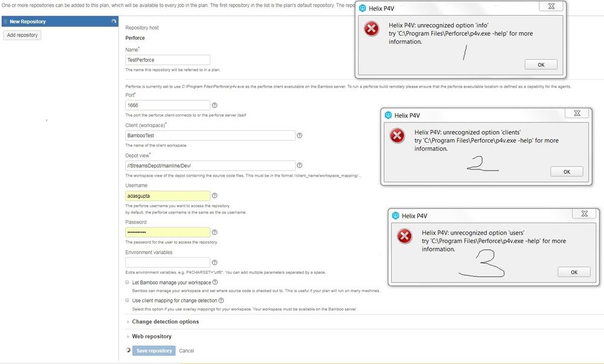Focus the Port field containing 1666
The height and width of the screenshot is (364, 604).
pyautogui.click(x=167, y=105)
